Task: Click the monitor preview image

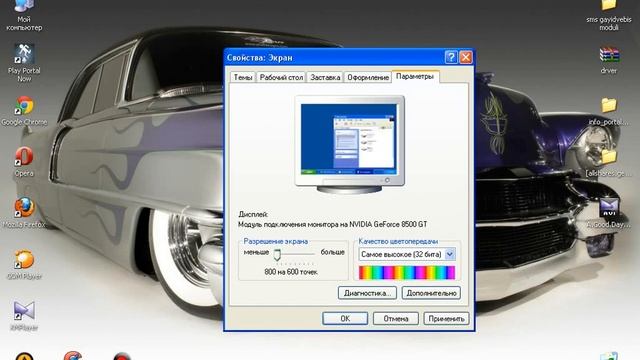Action: [349, 144]
